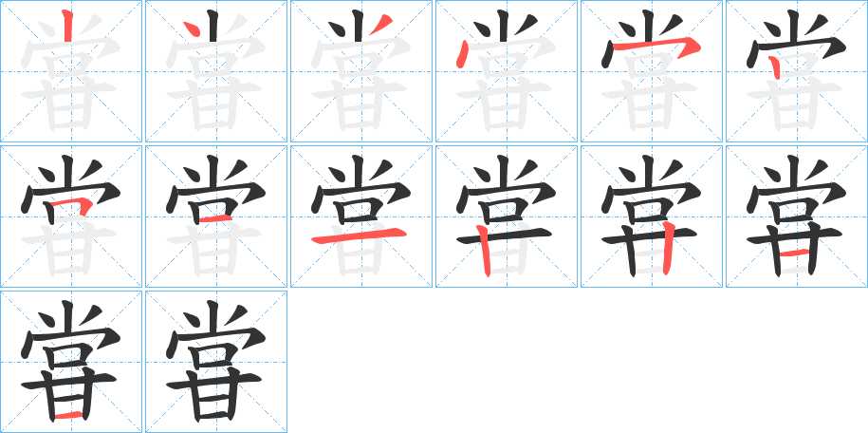
Task: Choose the frame with the red upper-right slanting dot
Action: pyautogui.click(x=361, y=71)
